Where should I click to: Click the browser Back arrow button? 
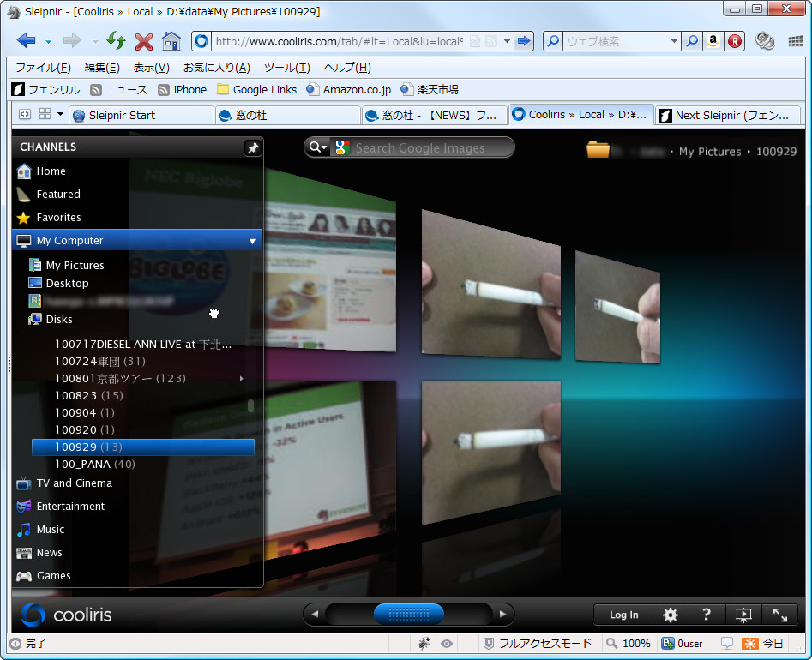(x=26, y=40)
